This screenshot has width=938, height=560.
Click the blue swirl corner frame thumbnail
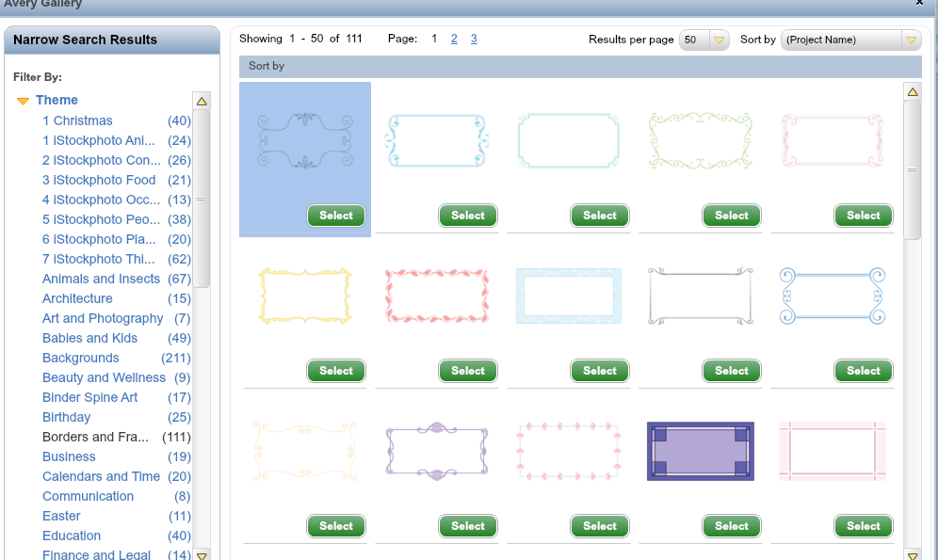click(x=437, y=140)
